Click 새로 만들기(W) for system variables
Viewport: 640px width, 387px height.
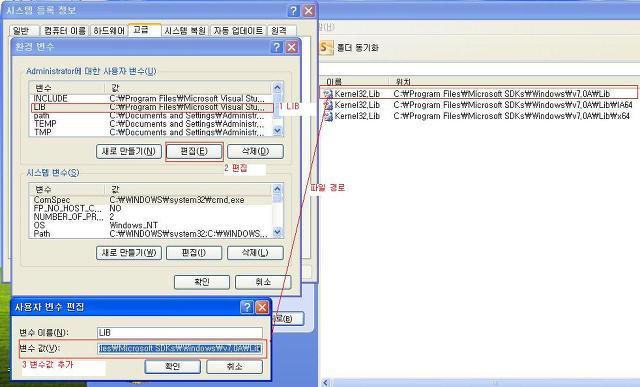129,253
